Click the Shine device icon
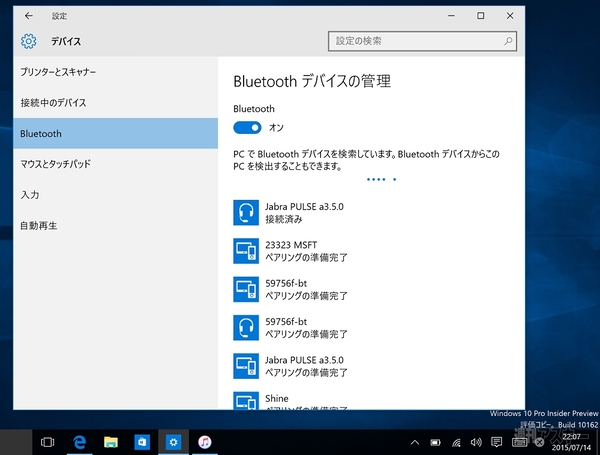 point(246,400)
